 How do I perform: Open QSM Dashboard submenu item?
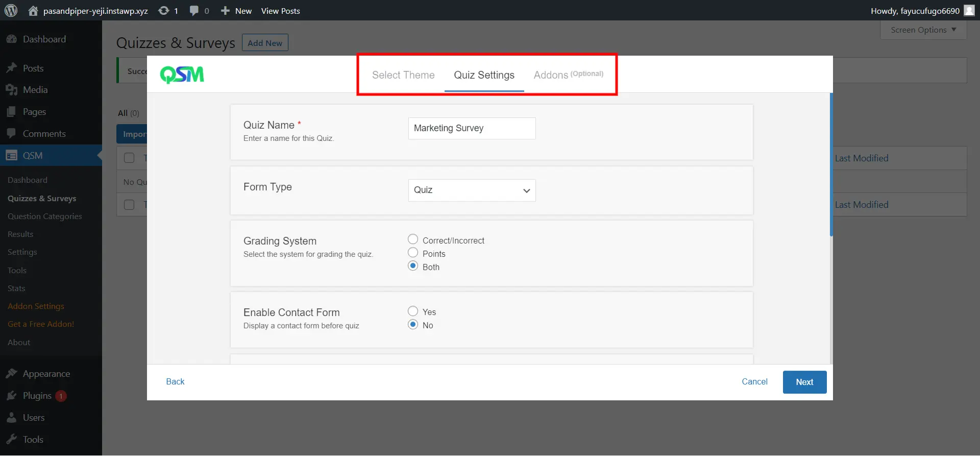click(x=28, y=180)
